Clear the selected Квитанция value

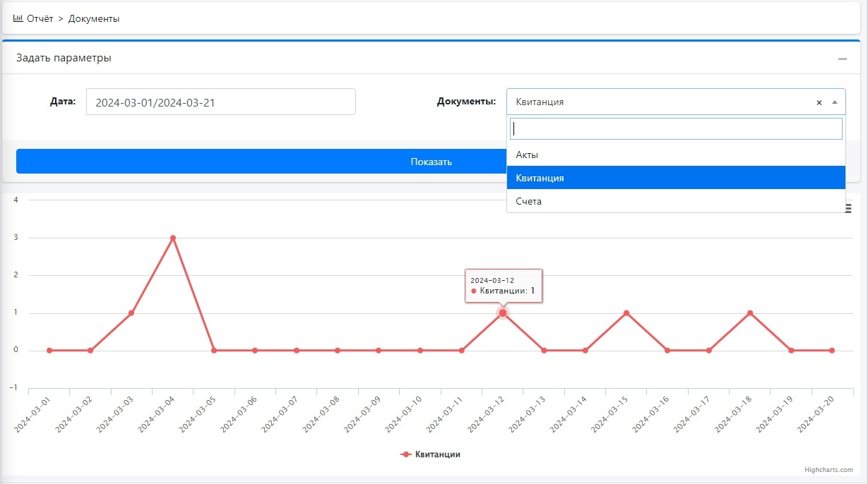click(819, 102)
